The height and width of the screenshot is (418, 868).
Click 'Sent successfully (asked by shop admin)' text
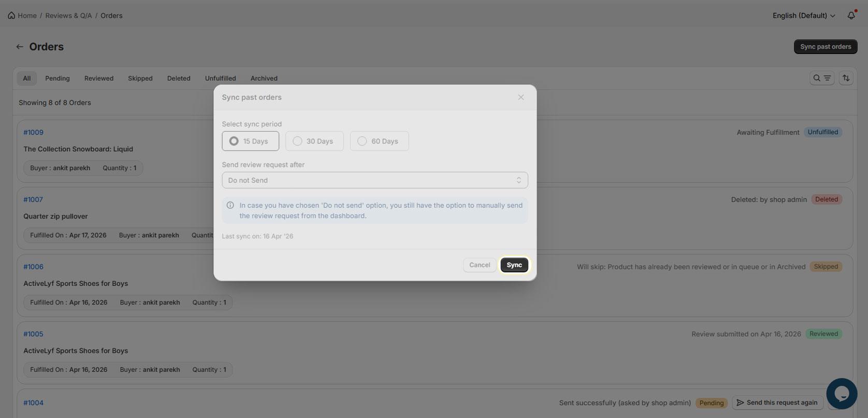(x=625, y=402)
